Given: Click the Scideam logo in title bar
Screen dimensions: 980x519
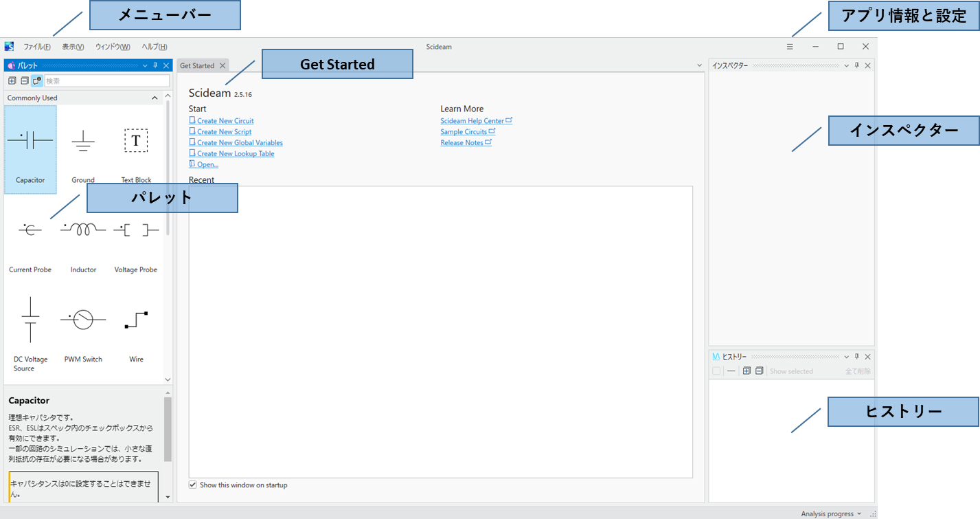Looking at the screenshot, I should 9,47.
